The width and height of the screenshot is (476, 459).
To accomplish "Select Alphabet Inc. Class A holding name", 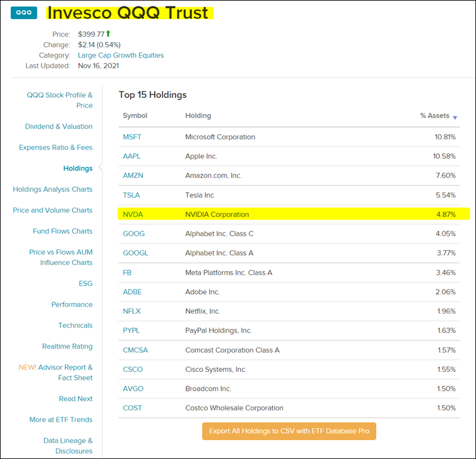I will tap(219, 253).
